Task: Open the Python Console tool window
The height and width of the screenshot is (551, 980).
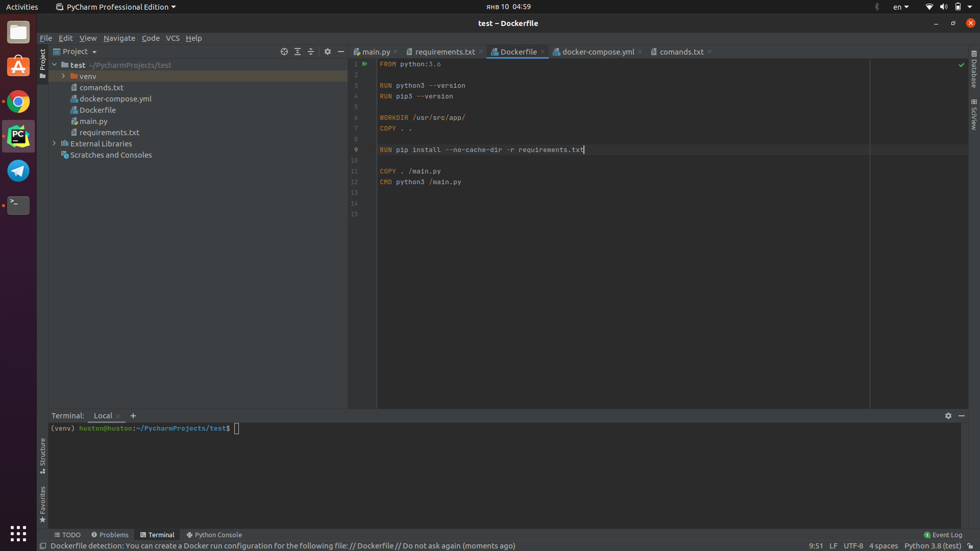Action: tap(214, 535)
